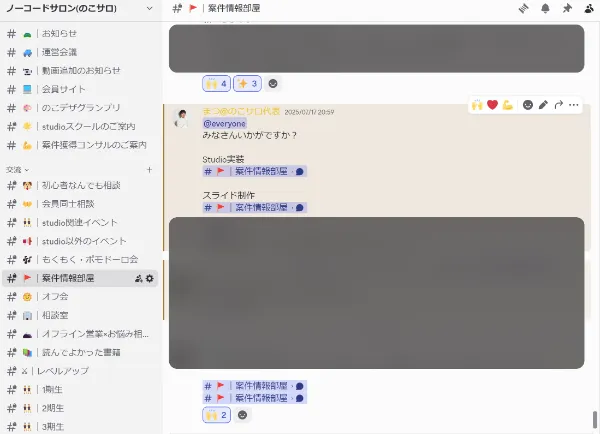Open the 動画追加のお知らせ channel
Viewport: 600px width, 434px height.
(80, 71)
